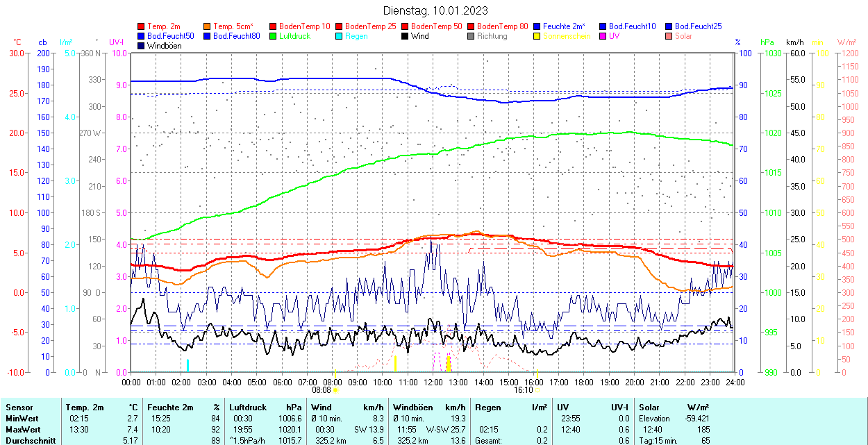This screenshot has width=868, height=445.
Task: Select the gray Richtung legend swatch
Action: [471, 36]
